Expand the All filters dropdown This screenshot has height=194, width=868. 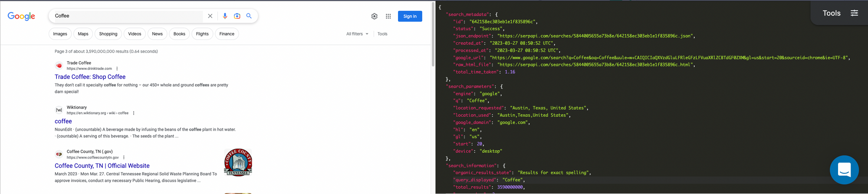point(357,34)
